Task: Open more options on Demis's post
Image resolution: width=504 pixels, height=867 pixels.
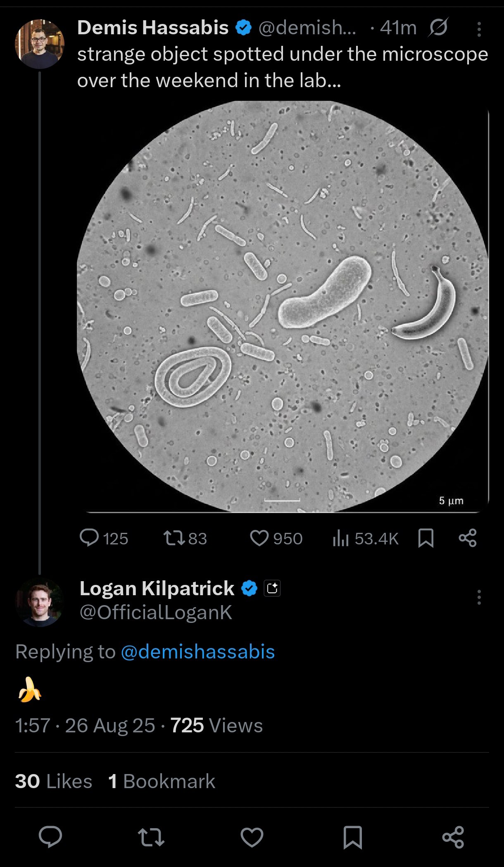Action: coord(479,29)
